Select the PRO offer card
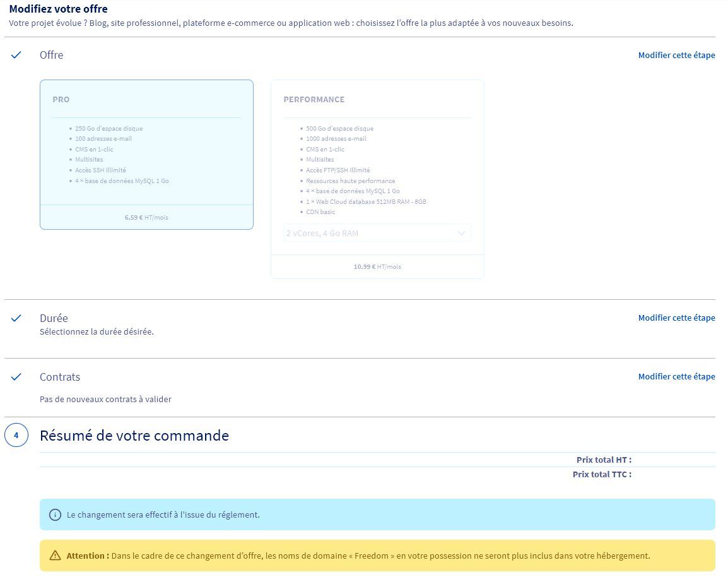 point(146,154)
